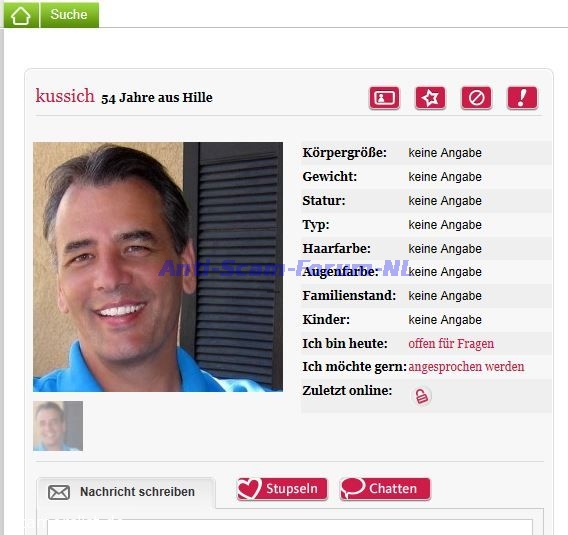568x535 pixels.
Task: Click the Stupseln button
Action: 282,489
